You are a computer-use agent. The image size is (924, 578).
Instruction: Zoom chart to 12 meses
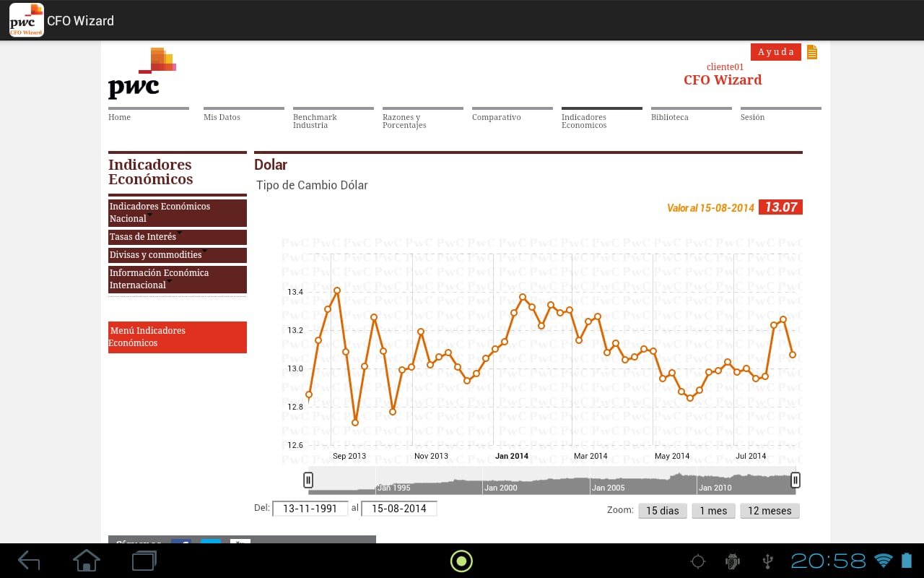click(770, 511)
